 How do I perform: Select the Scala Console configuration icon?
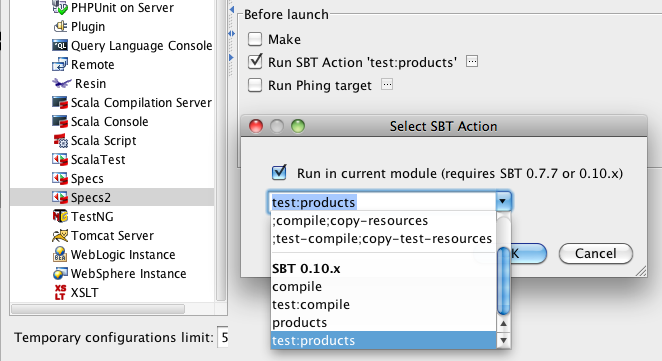point(60,122)
